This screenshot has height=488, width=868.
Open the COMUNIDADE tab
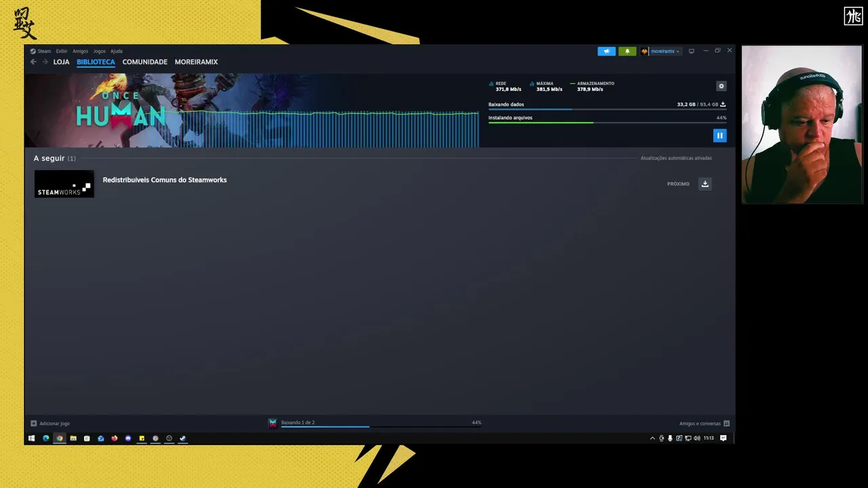pos(144,62)
